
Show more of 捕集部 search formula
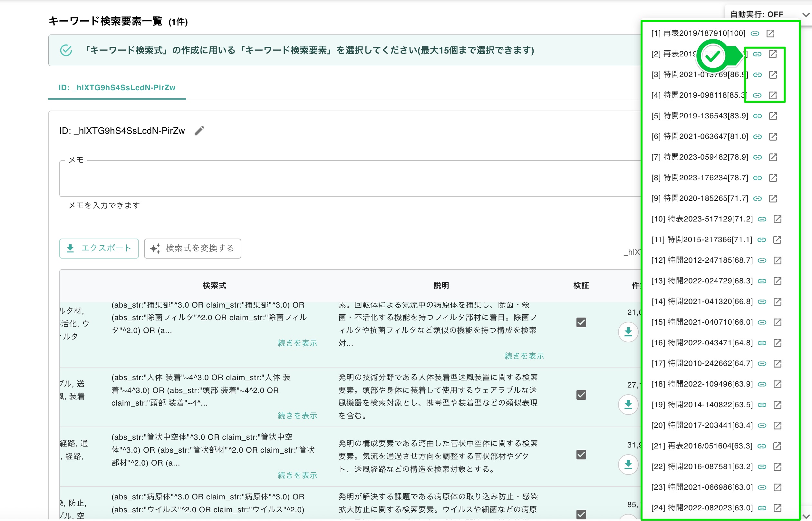297,343
